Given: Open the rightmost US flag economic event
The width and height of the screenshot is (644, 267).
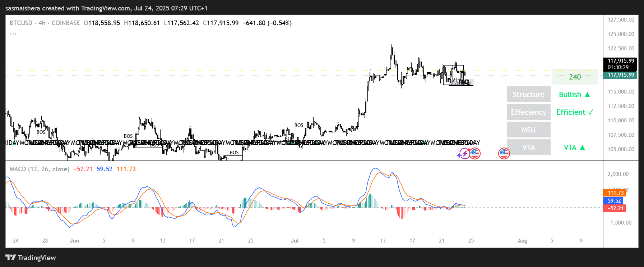Looking at the screenshot, I should pos(504,154).
